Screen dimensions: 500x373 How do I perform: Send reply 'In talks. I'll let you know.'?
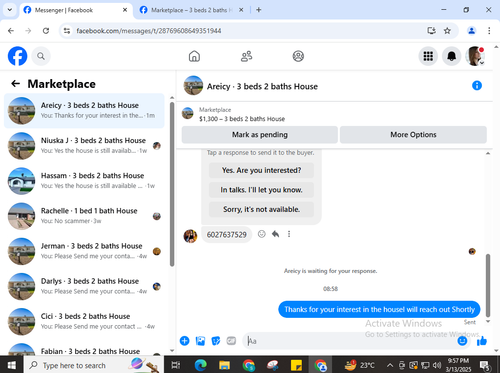[x=261, y=190]
